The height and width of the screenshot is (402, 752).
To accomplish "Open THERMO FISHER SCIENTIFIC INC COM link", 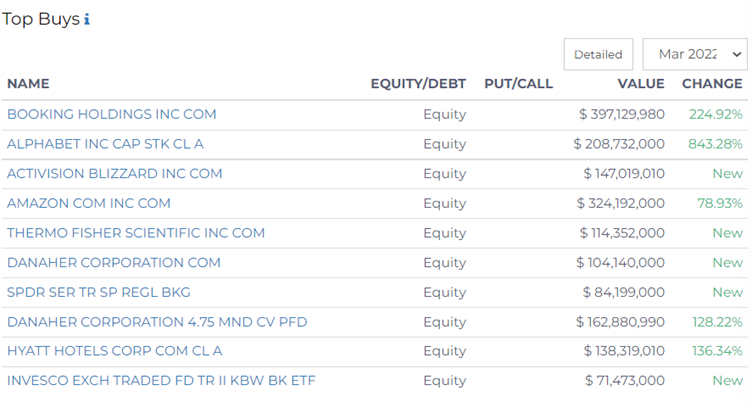I will point(136,233).
